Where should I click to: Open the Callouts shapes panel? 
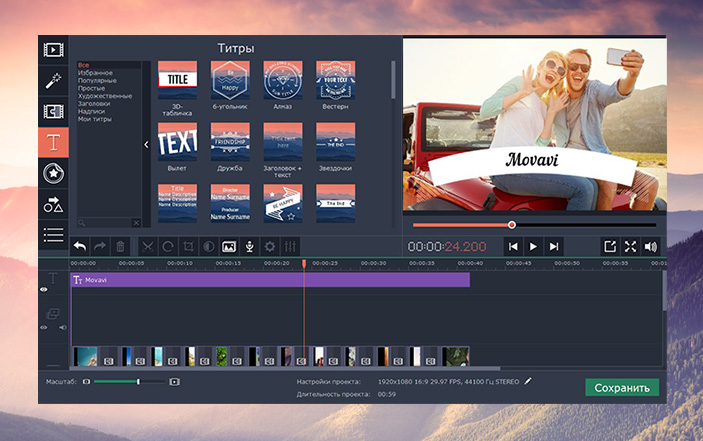coord(53,205)
